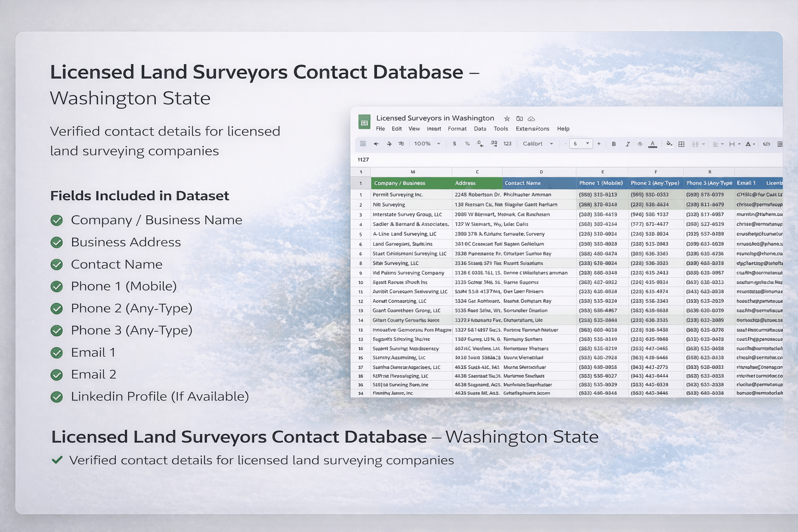Select the Contact Name header cell
Screen dimensions: 798x532
coord(539,183)
